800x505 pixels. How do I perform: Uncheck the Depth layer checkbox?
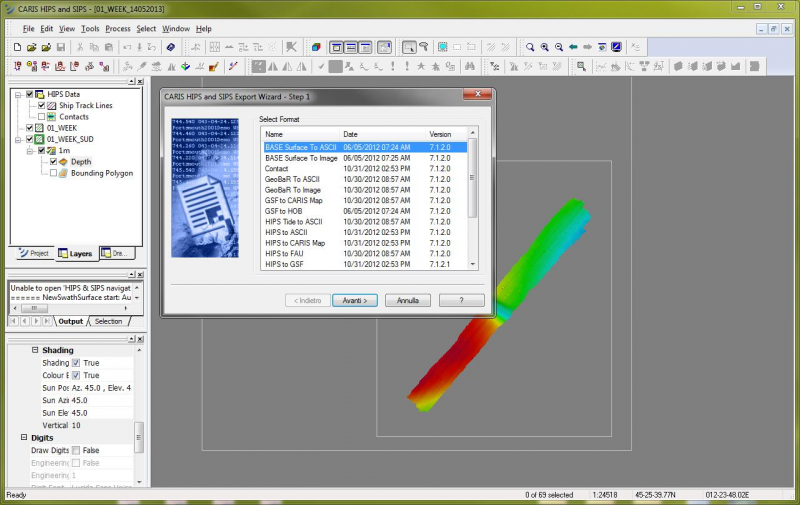pos(53,162)
